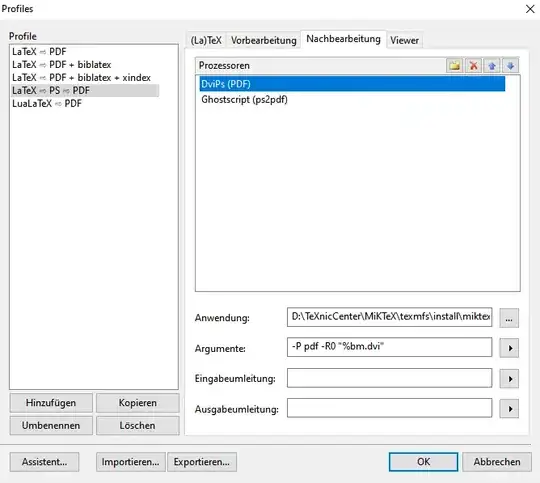This screenshot has width=540, height=483.
Task: Open Eingabeumleitung placeholder arrow menu
Action: tap(509, 379)
